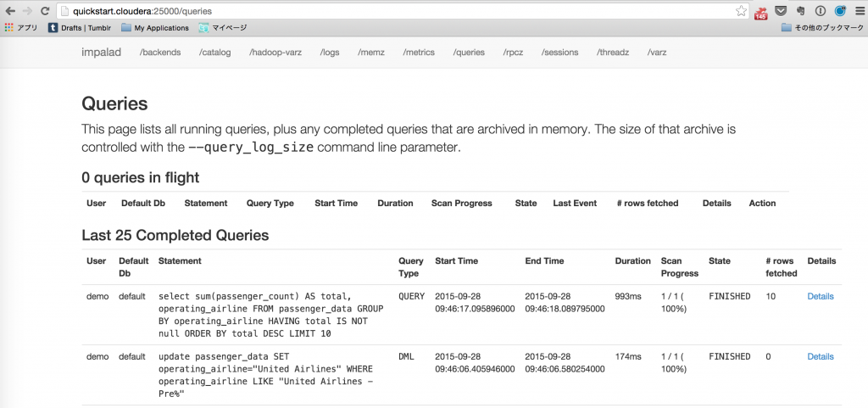Open the Drafts | Tumblr bookmark
The image size is (868, 408).
point(78,27)
